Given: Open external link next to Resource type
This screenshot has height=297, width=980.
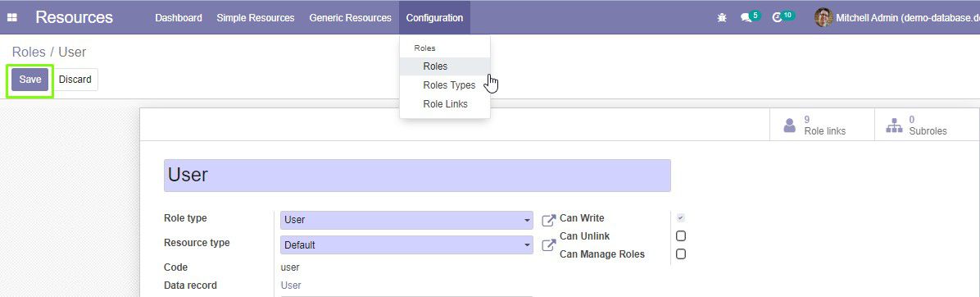Looking at the screenshot, I should [548, 245].
